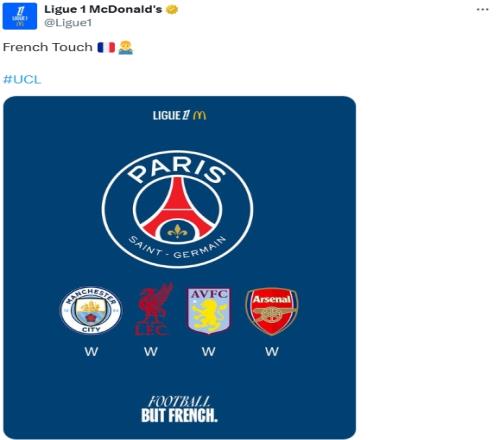Screen dimensions: 500x440
Task: Click the Ligue 1 McDonald's account name
Action: point(103,9)
